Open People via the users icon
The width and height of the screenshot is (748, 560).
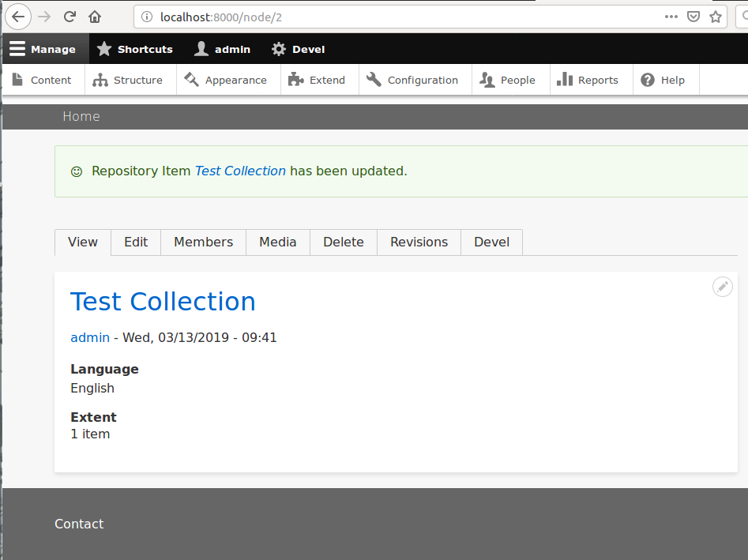486,80
